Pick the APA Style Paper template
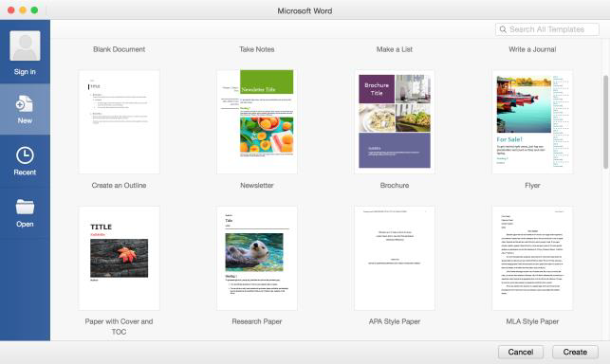 coord(395,258)
